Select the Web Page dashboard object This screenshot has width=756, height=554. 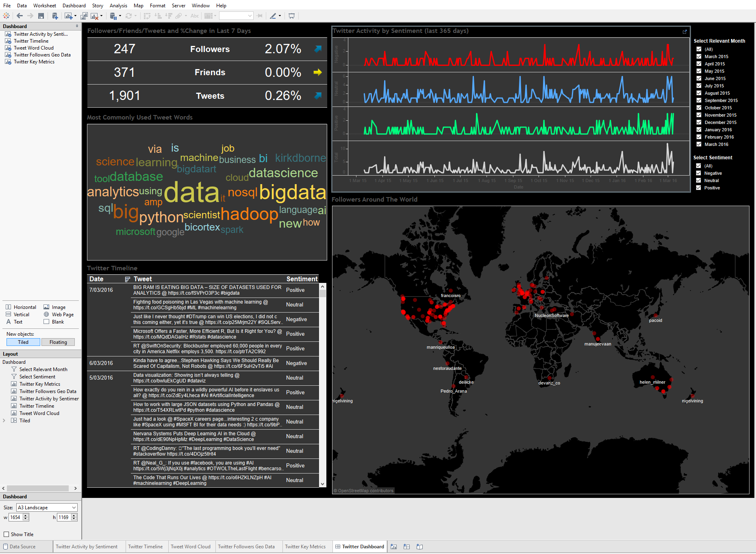click(x=59, y=315)
